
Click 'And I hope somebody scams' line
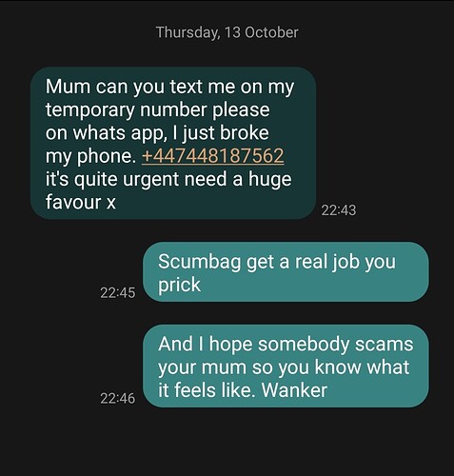click(286, 345)
